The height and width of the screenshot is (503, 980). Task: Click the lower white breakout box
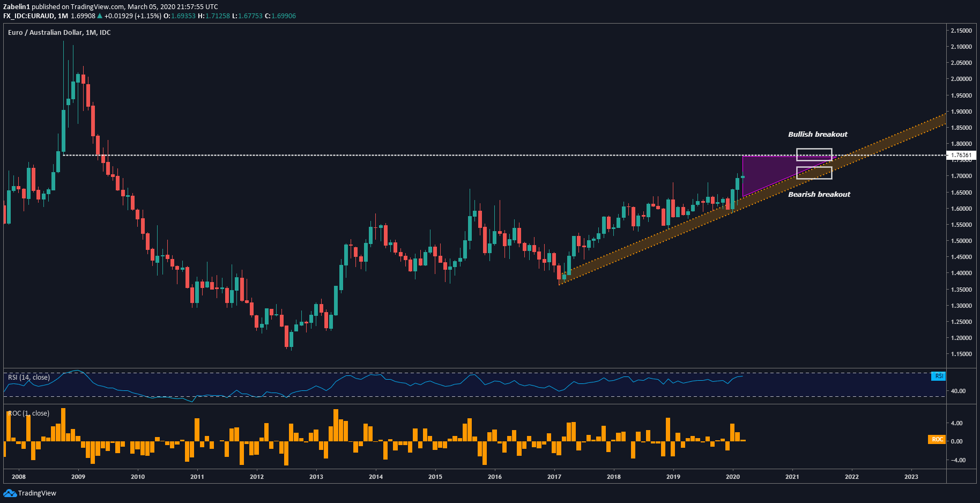pos(814,173)
